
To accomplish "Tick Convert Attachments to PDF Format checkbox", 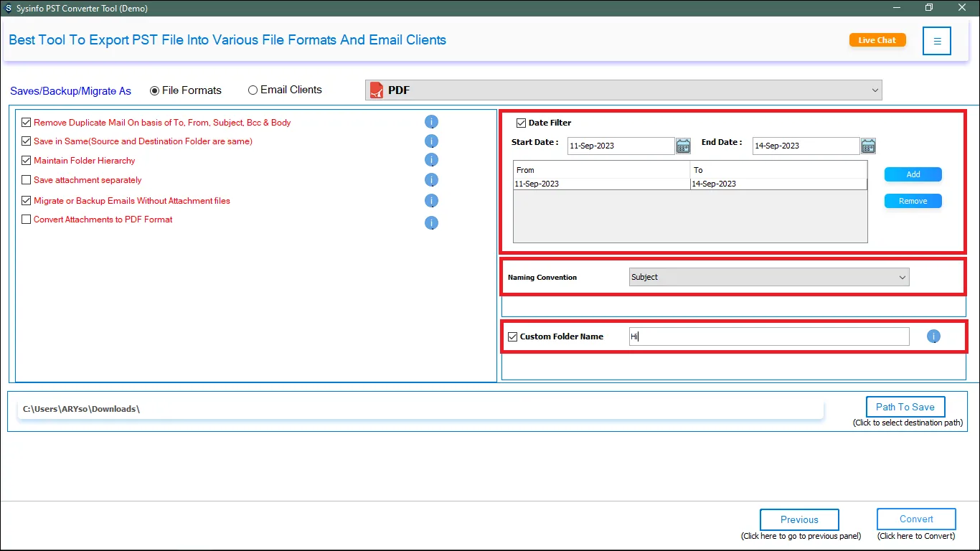I will (27, 220).
